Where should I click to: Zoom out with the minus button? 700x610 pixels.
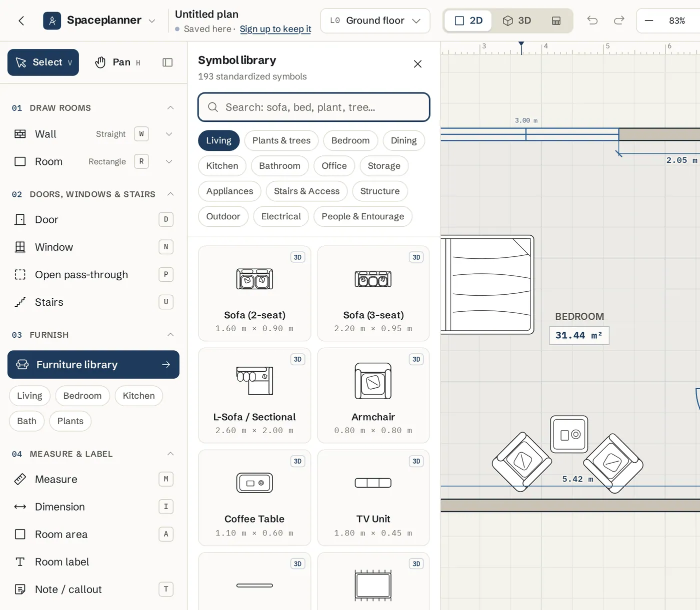(649, 20)
